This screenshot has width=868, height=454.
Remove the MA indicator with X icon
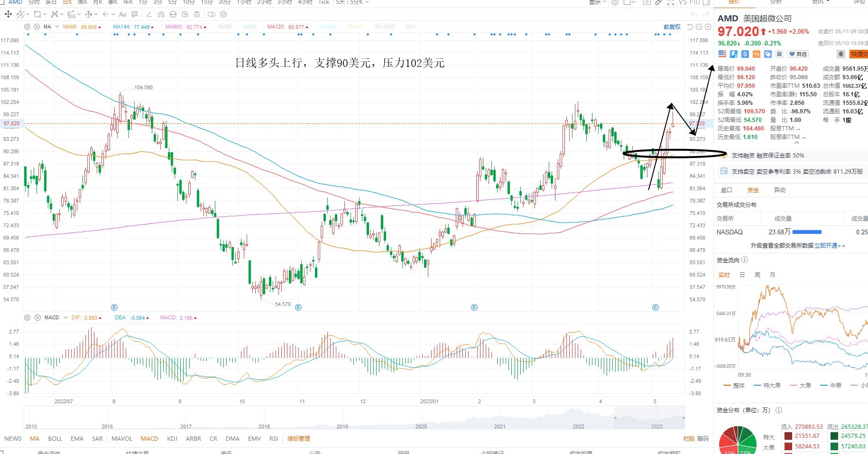(x=37, y=27)
